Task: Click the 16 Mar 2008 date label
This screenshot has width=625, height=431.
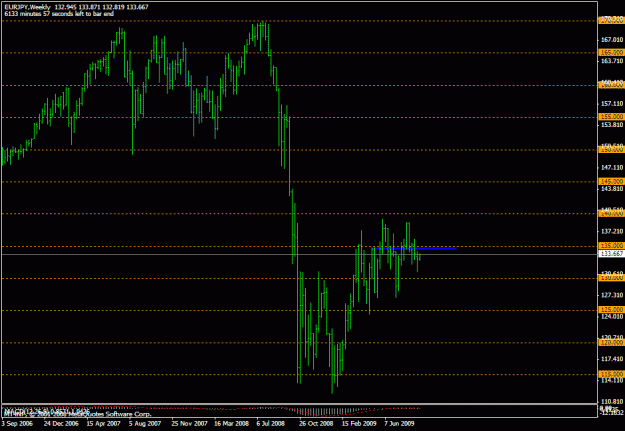Action: click(x=231, y=423)
